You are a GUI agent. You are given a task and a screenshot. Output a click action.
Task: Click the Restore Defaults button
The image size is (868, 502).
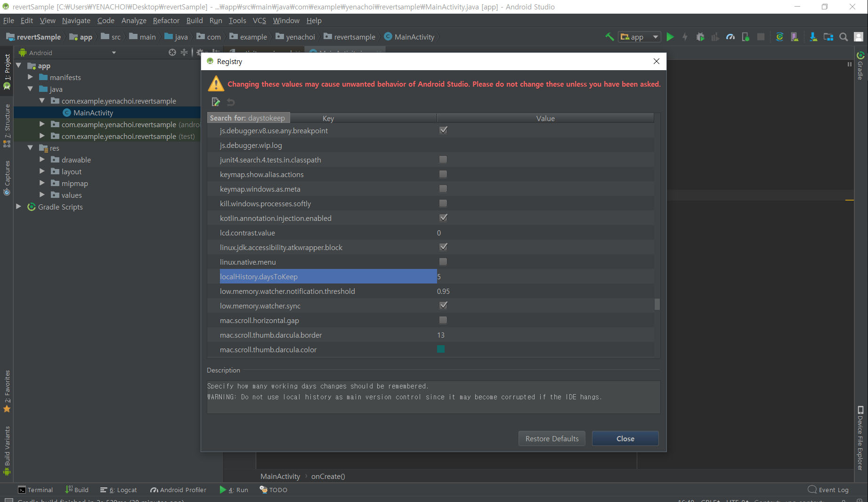coord(552,438)
